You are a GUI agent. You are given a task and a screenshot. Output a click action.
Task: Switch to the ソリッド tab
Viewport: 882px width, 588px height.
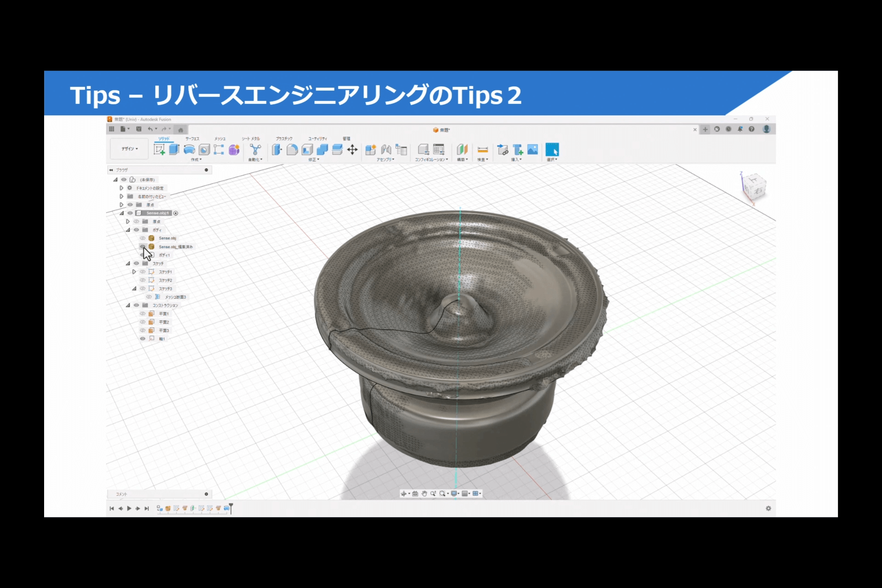[x=164, y=139]
